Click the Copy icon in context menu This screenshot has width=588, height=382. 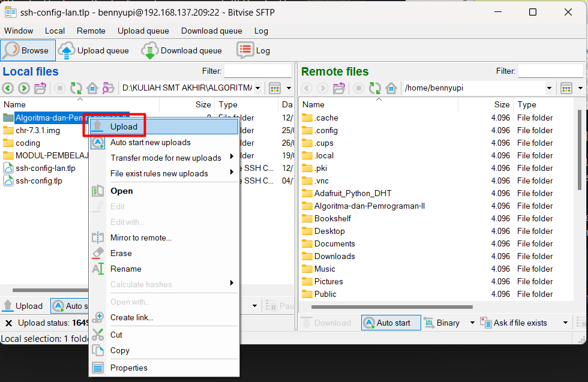pyautogui.click(x=98, y=350)
